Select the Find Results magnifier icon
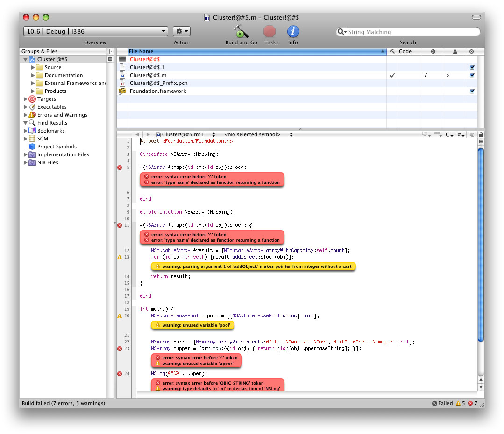This screenshot has width=504, height=434. point(32,123)
